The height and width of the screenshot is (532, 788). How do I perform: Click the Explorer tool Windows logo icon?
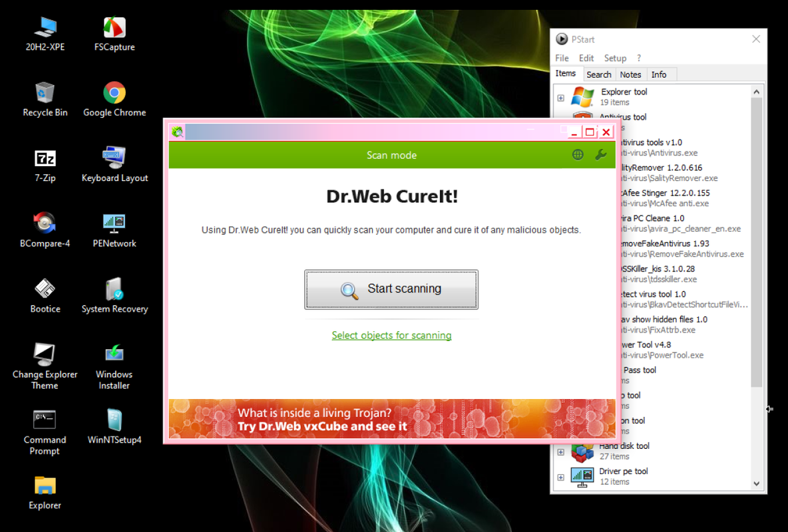[x=582, y=97]
